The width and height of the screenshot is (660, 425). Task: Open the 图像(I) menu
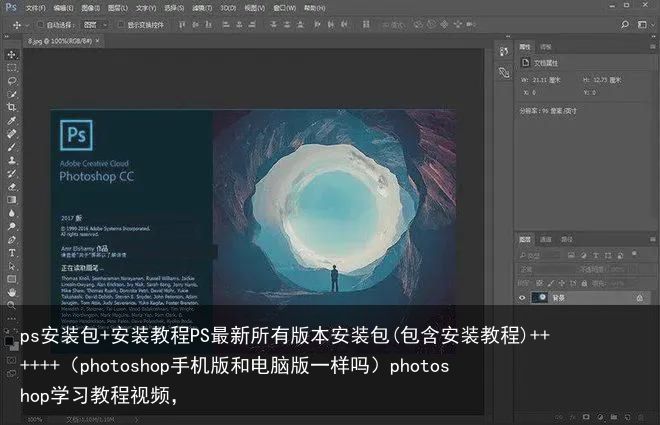tap(90, 8)
